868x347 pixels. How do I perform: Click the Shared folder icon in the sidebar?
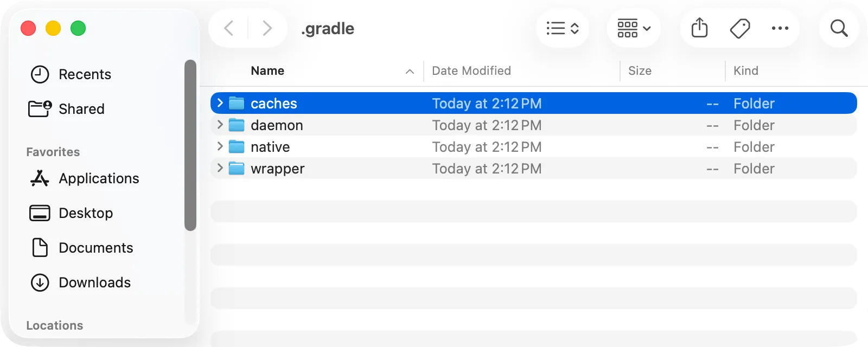[40, 109]
